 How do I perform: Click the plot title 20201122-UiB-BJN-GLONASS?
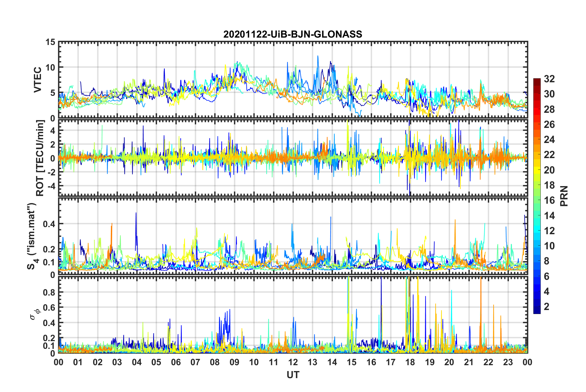(x=293, y=34)
